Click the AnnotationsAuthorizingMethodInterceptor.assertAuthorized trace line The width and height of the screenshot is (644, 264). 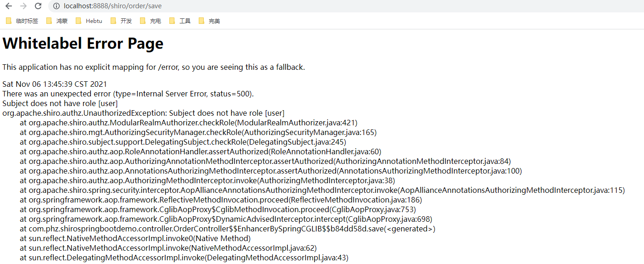click(x=271, y=171)
